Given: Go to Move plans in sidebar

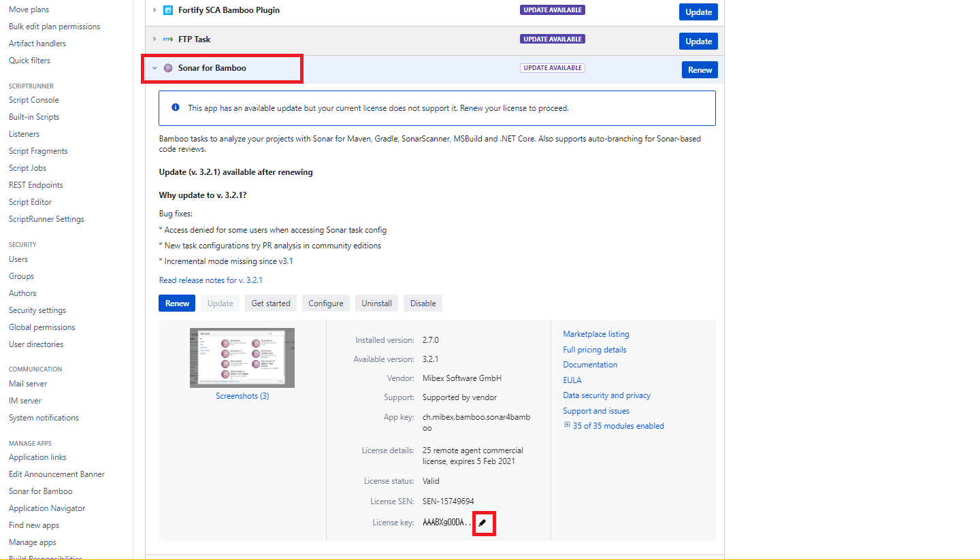Looking at the screenshot, I should coord(29,10).
